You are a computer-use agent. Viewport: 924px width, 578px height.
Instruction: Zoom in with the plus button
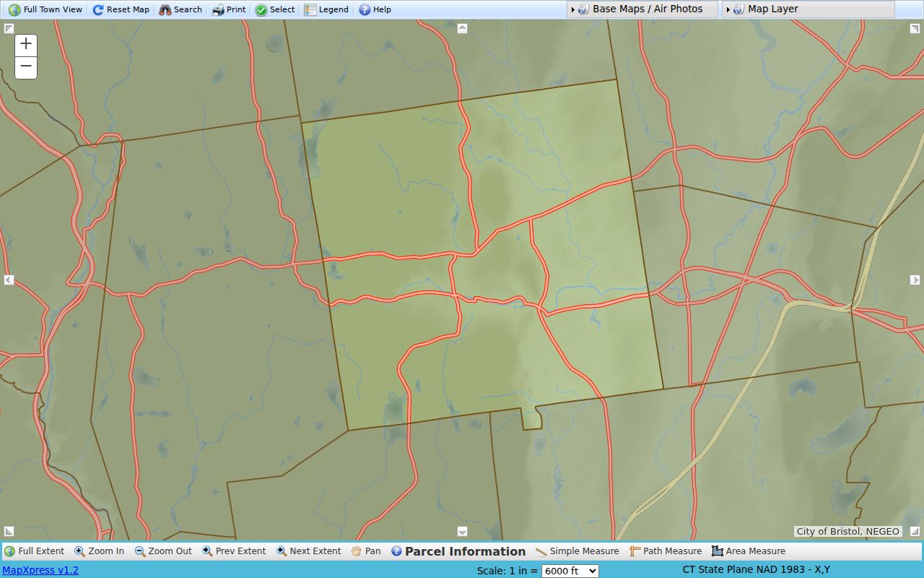pyautogui.click(x=26, y=44)
